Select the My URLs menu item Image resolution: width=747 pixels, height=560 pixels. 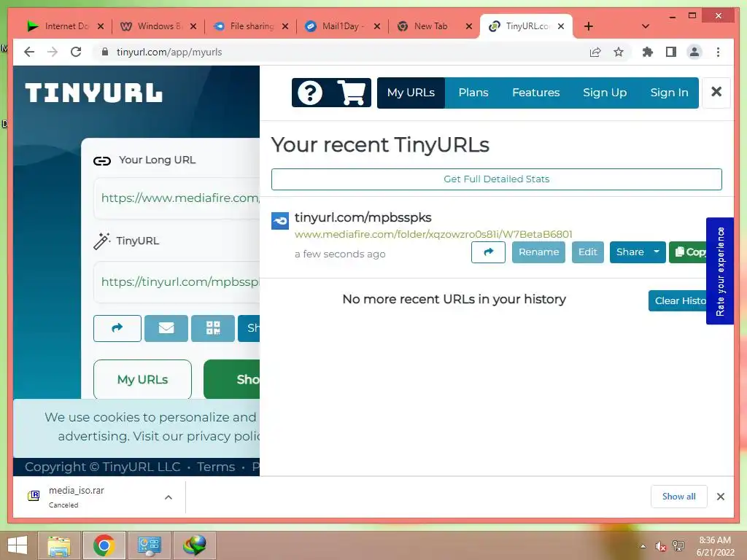click(411, 93)
